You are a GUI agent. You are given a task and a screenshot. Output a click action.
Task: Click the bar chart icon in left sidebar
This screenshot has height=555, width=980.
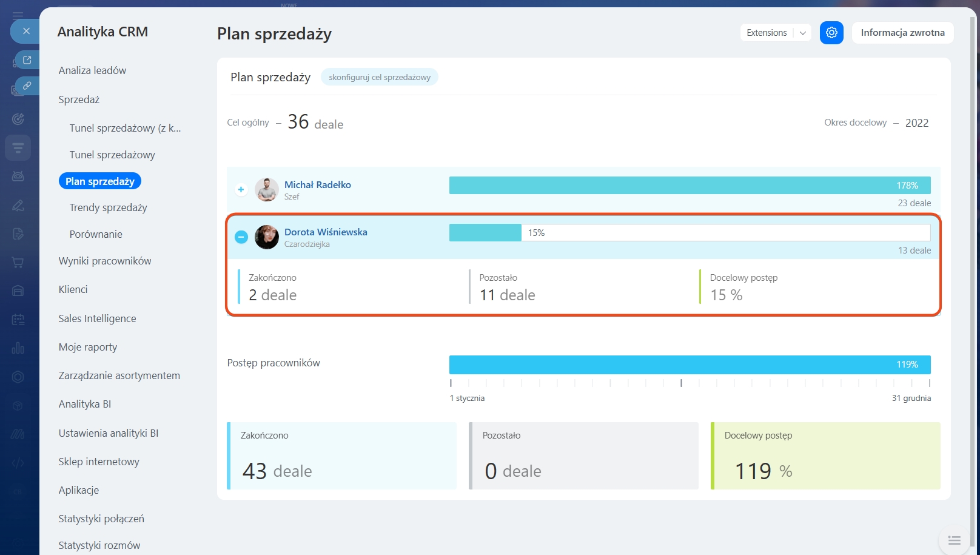pyautogui.click(x=18, y=348)
